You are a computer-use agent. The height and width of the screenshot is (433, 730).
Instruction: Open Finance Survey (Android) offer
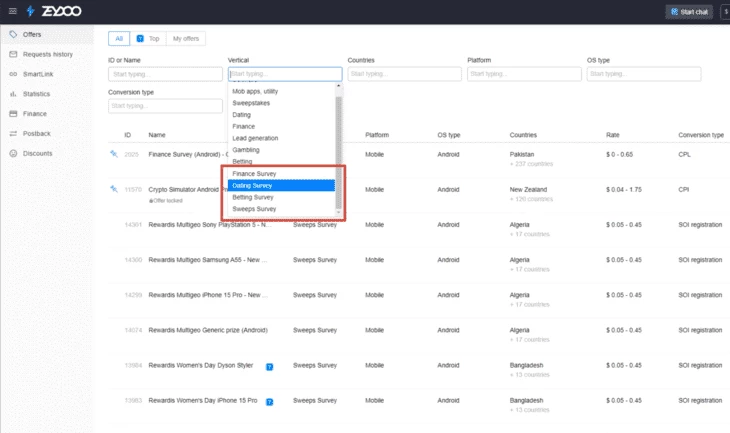tap(188, 154)
